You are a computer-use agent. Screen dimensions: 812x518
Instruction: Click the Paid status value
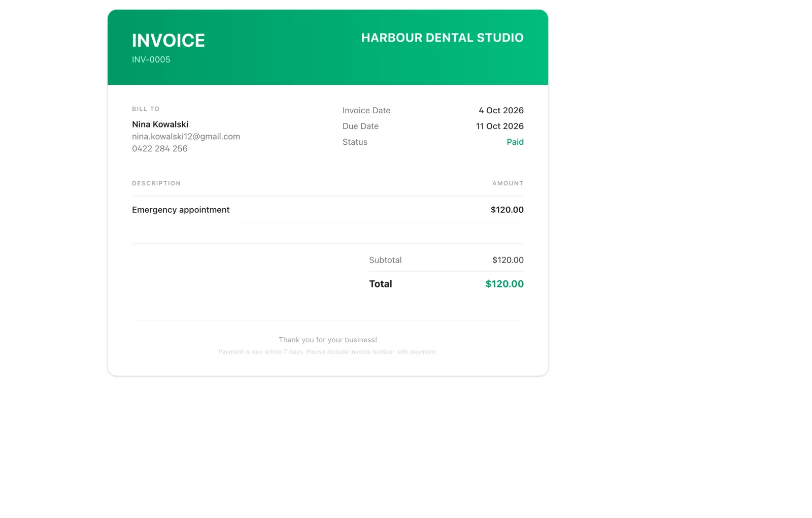coord(515,142)
